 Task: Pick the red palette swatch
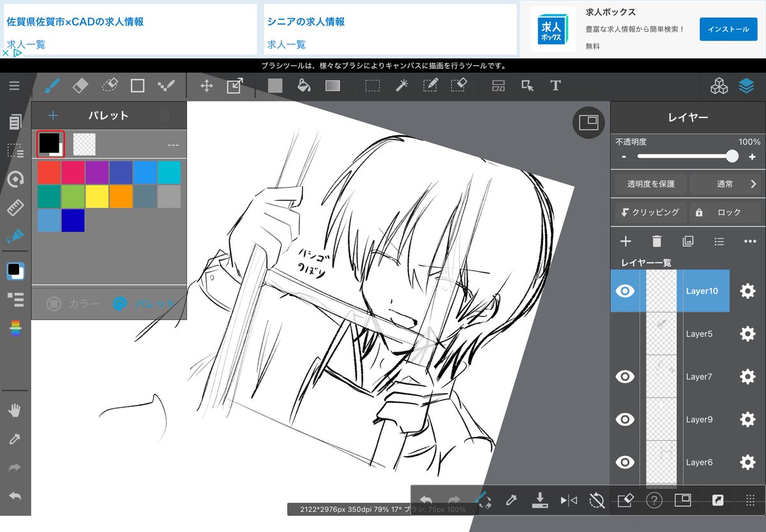pyautogui.click(x=49, y=172)
